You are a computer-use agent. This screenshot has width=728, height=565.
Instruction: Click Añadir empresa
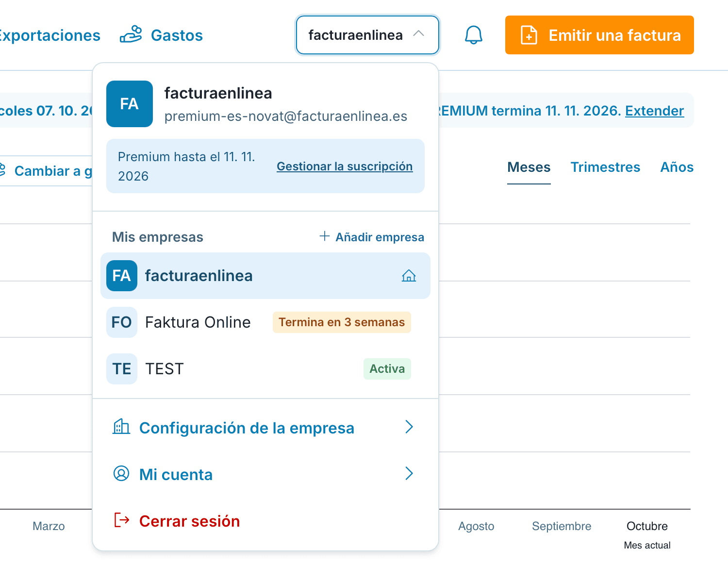click(372, 237)
